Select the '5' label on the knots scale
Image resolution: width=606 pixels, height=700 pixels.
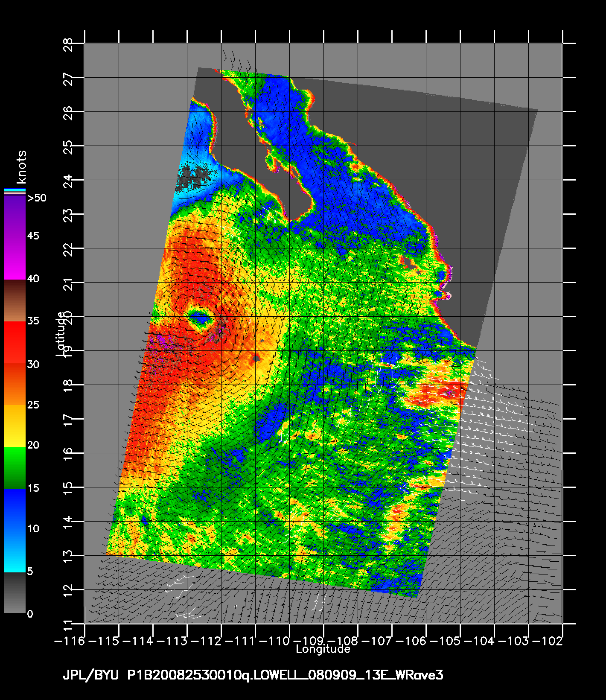[x=30, y=571]
